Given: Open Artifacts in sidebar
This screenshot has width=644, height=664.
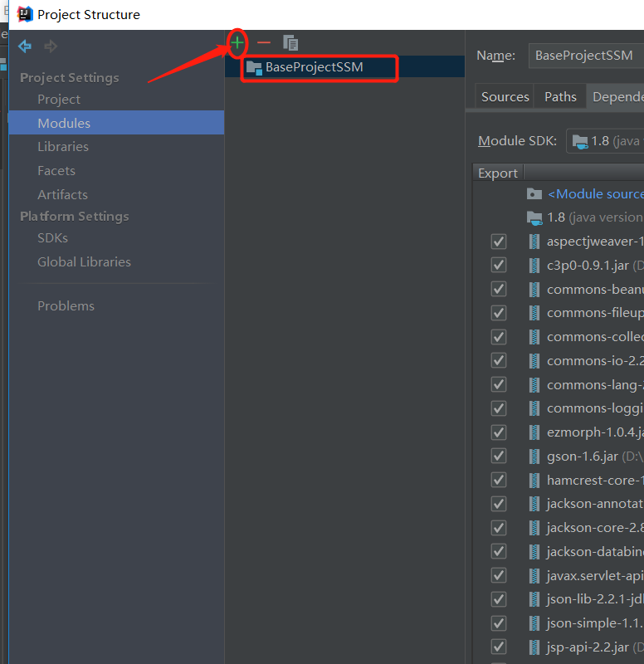Looking at the screenshot, I should (63, 195).
